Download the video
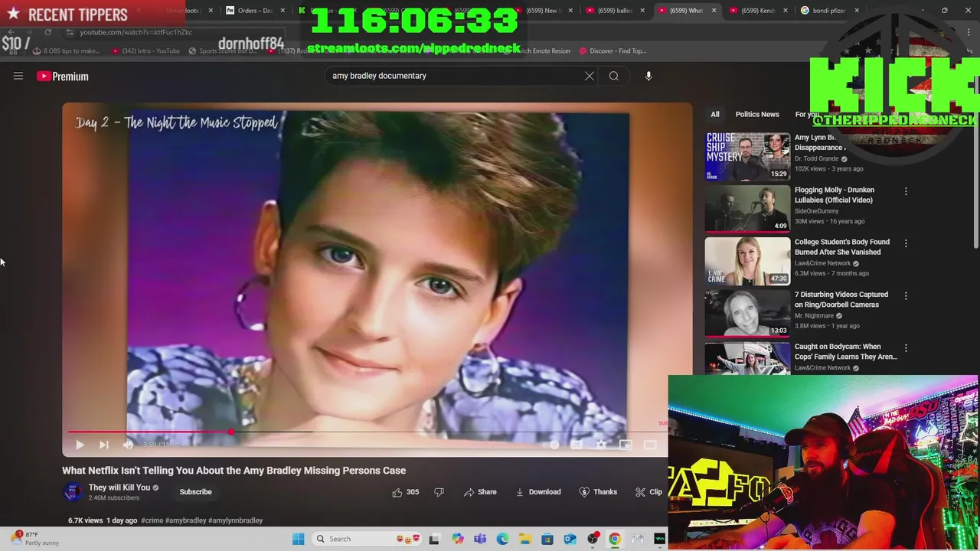 537,492
